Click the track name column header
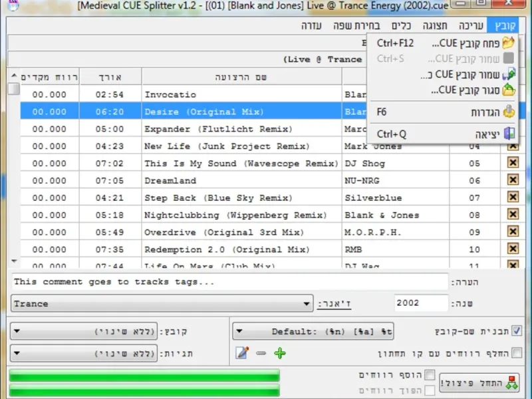Image resolution: width=532 pixels, height=399 pixels. tap(241, 77)
